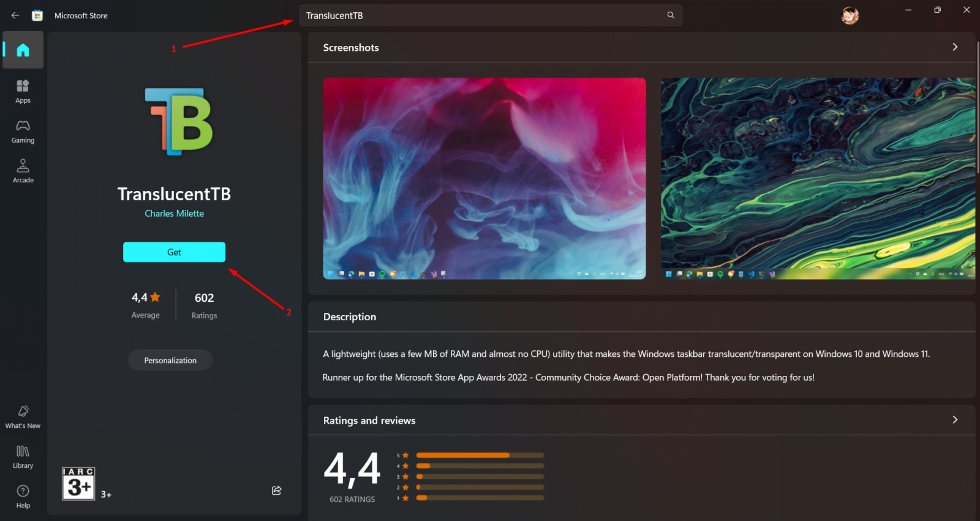Click the 5-star rating bar
The image size is (980, 521).
480,455
